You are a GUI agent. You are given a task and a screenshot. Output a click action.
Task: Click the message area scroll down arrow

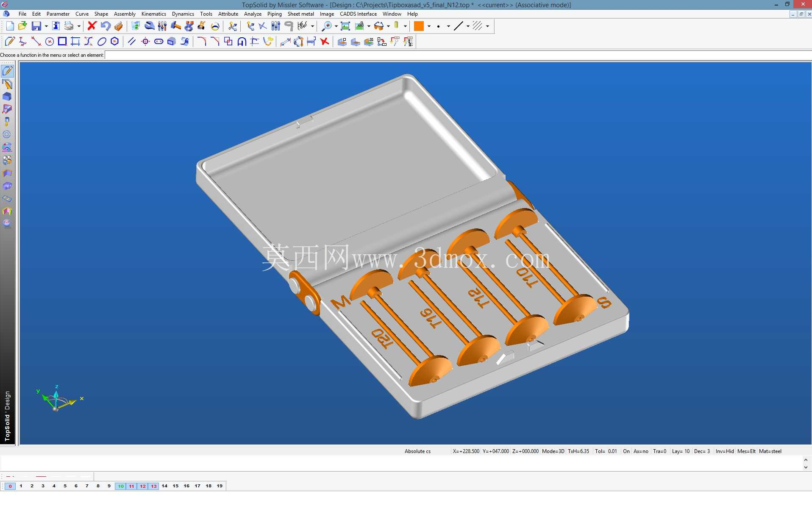(806, 467)
